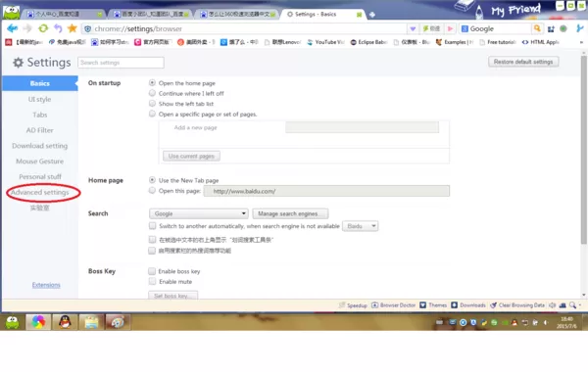Open the UI style settings section
The height and width of the screenshot is (372, 588).
(x=40, y=99)
